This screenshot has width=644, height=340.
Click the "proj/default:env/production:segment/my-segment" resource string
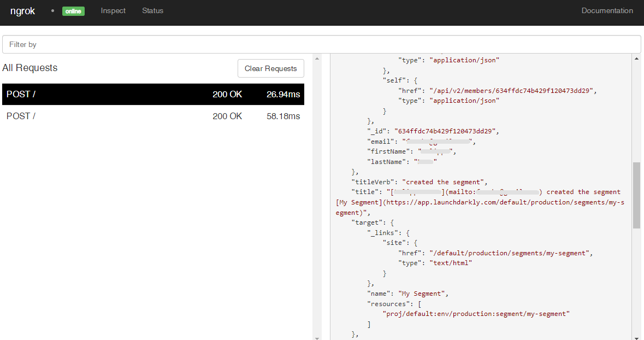[476, 314]
